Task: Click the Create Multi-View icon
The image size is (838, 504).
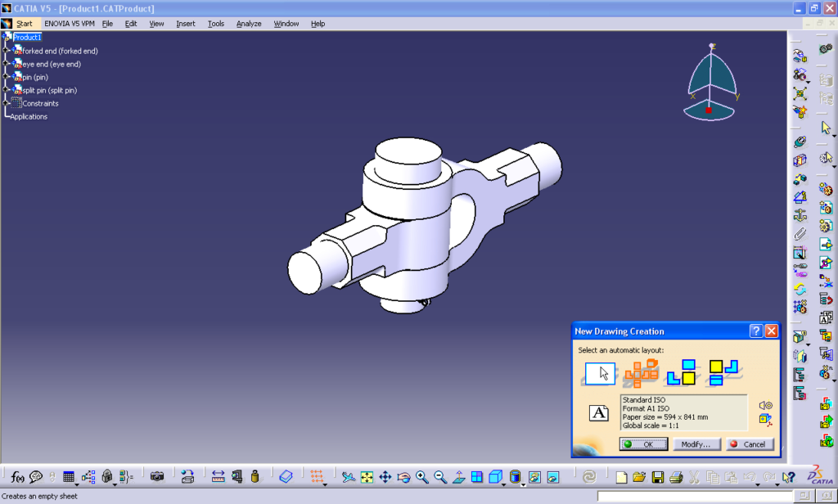Action: [x=477, y=477]
